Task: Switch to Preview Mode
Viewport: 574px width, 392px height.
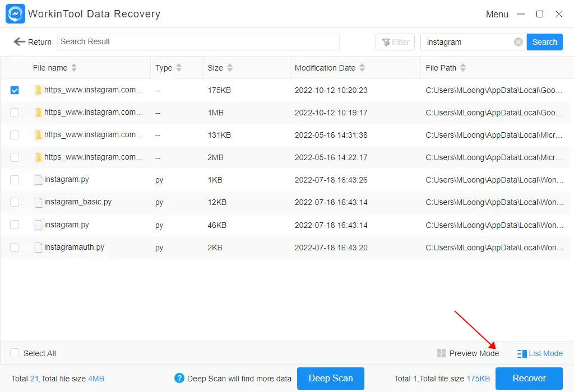Action: pos(468,353)
